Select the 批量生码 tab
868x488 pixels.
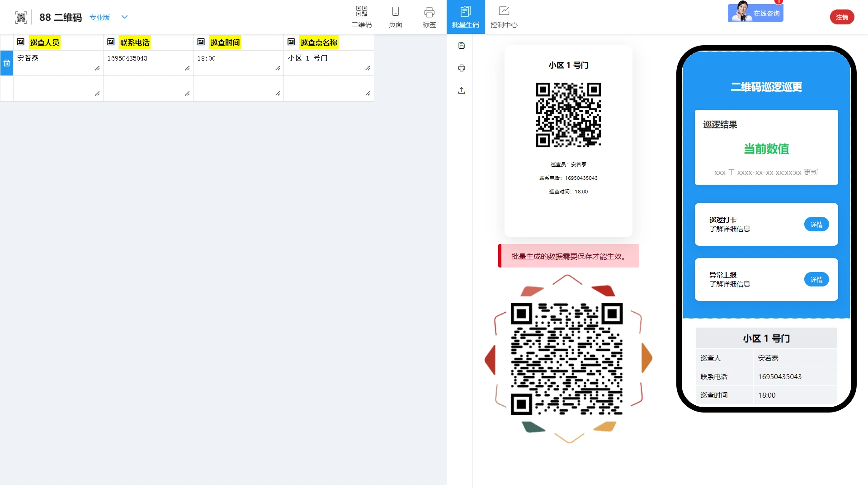click(466, 17)
